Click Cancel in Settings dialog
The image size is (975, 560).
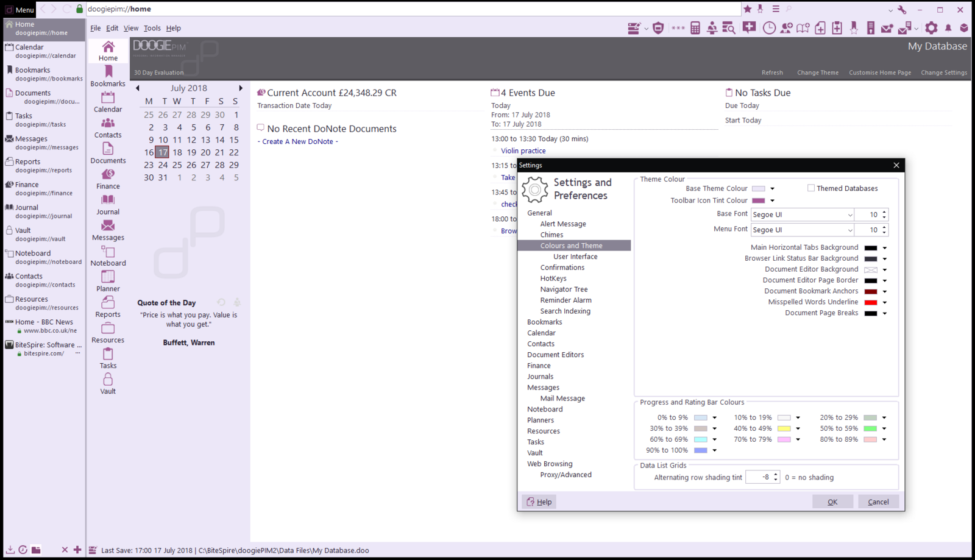878,502
